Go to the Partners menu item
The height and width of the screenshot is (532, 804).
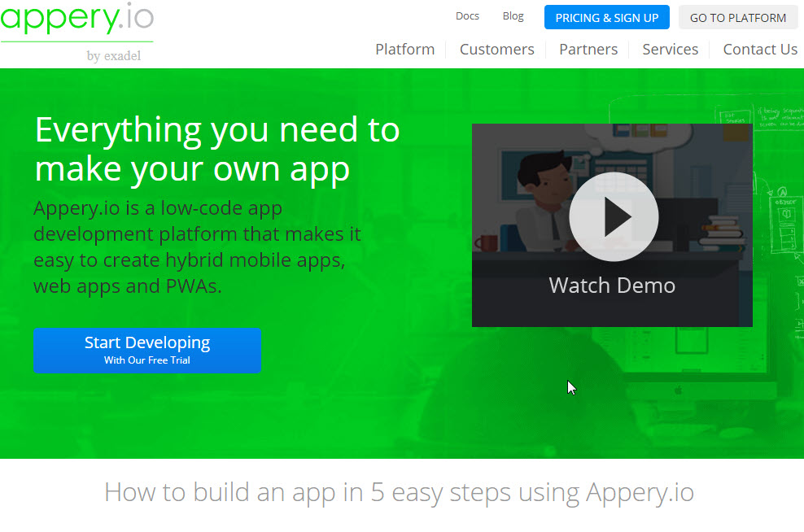pyautogui.click(x=588, y=50)
